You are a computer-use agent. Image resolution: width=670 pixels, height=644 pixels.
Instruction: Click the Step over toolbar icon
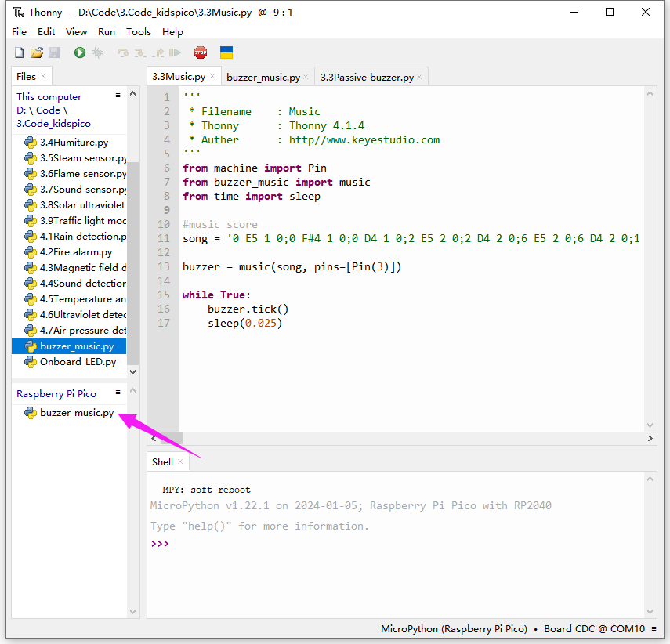click(123, 52)
